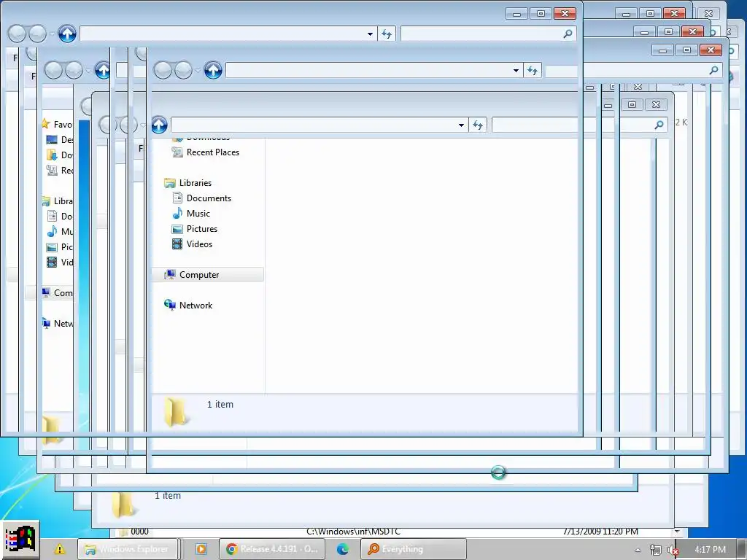The height and width of the screenshot is (560, 747).
Task: Click the Desktop icon under the cut-off Favorites heading
Action: 52,139
